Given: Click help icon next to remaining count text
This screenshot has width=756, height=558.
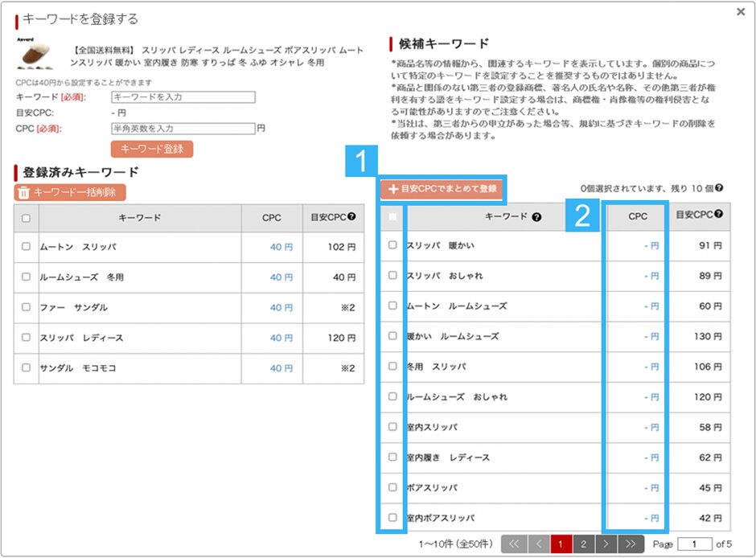Looking at the screenshot, I should [x=719, y=188].
